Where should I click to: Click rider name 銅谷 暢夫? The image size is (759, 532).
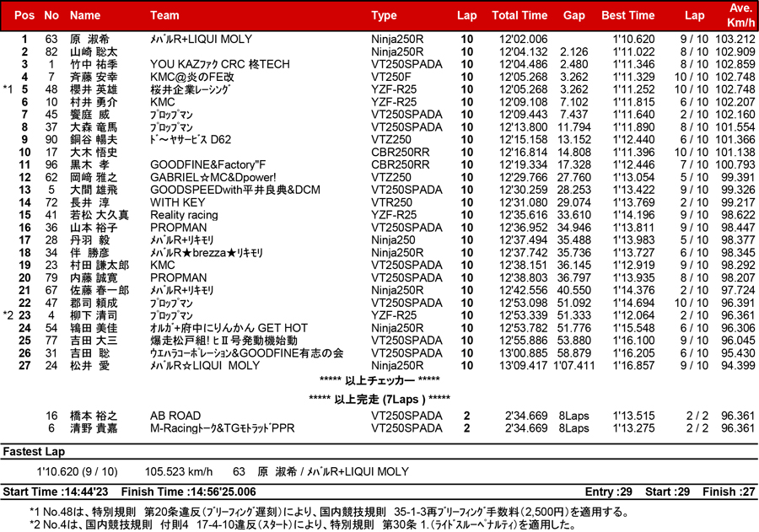(x=94, y=140)
